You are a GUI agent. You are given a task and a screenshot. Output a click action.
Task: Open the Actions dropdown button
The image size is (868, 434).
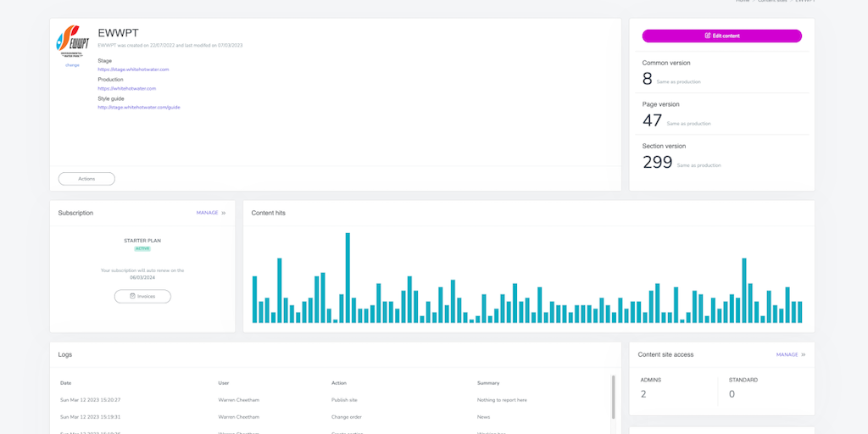click(86, 179)
